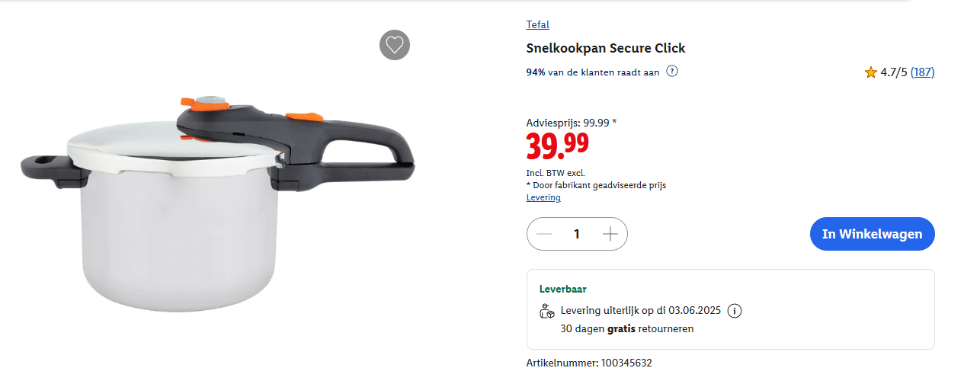Open the 187 reviews link

coord(923,72)
